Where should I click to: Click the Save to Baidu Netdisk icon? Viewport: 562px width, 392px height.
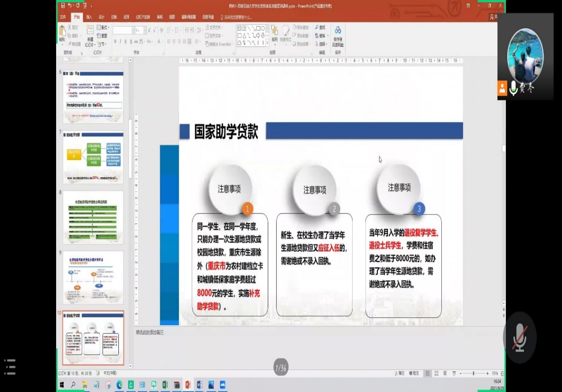(x=338, y=31)
